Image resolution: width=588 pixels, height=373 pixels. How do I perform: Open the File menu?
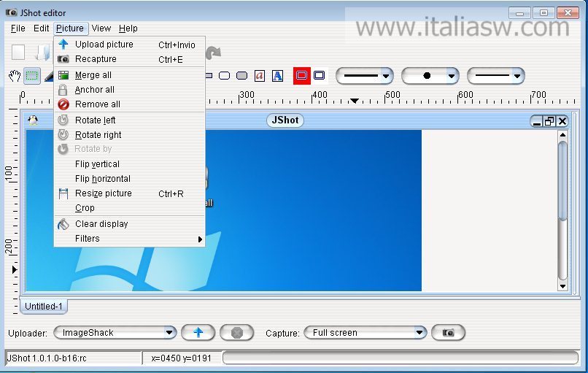pyautogui.click(x=18, y=28)
